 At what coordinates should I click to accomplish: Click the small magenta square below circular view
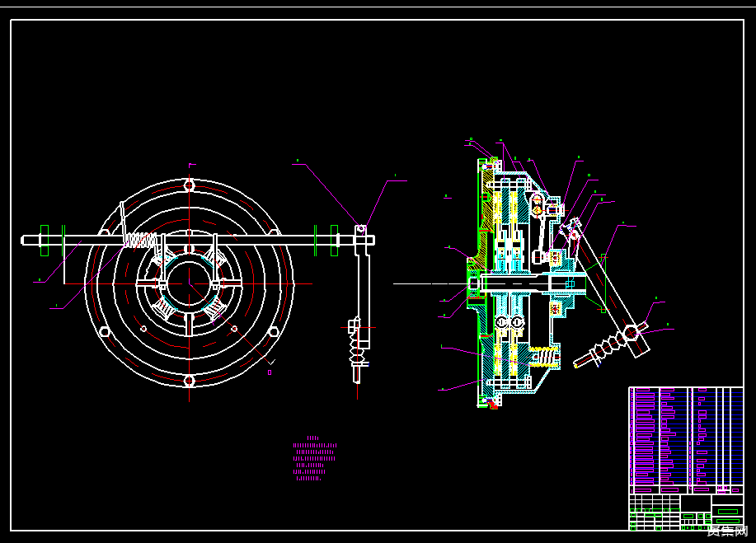point(270,372)
